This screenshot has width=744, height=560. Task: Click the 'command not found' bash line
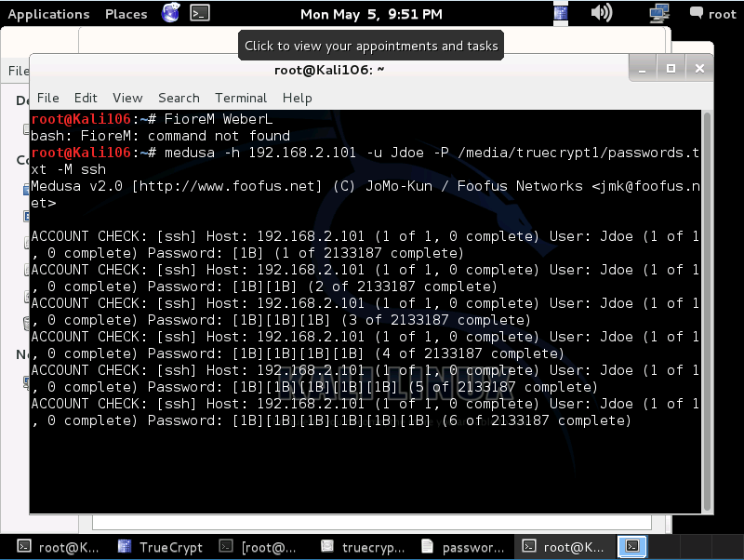point(160,136)
